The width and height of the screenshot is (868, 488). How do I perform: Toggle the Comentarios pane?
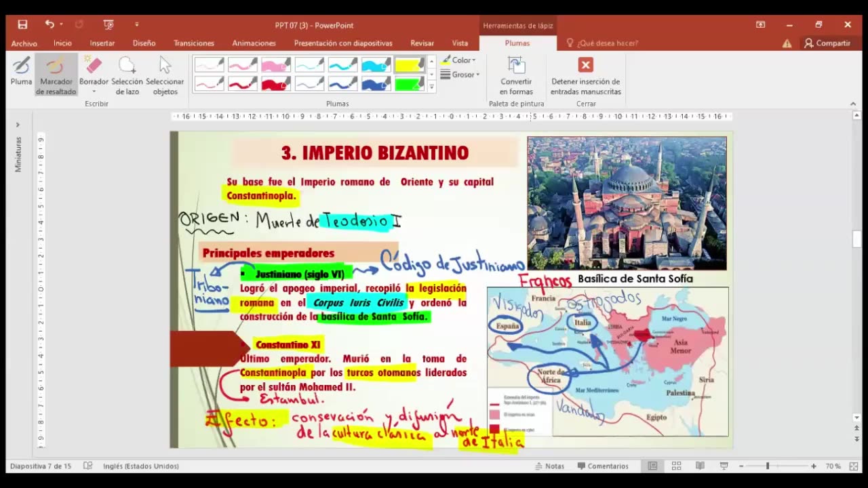603,466
